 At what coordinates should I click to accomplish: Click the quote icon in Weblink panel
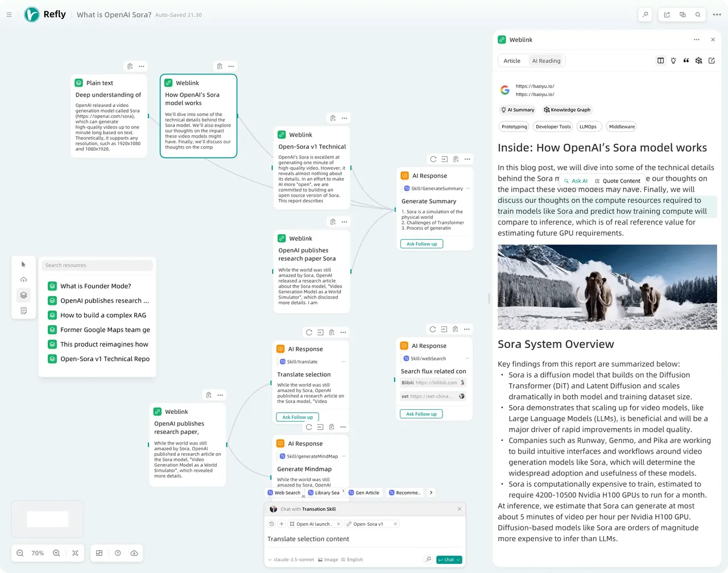tap(686, 61)
